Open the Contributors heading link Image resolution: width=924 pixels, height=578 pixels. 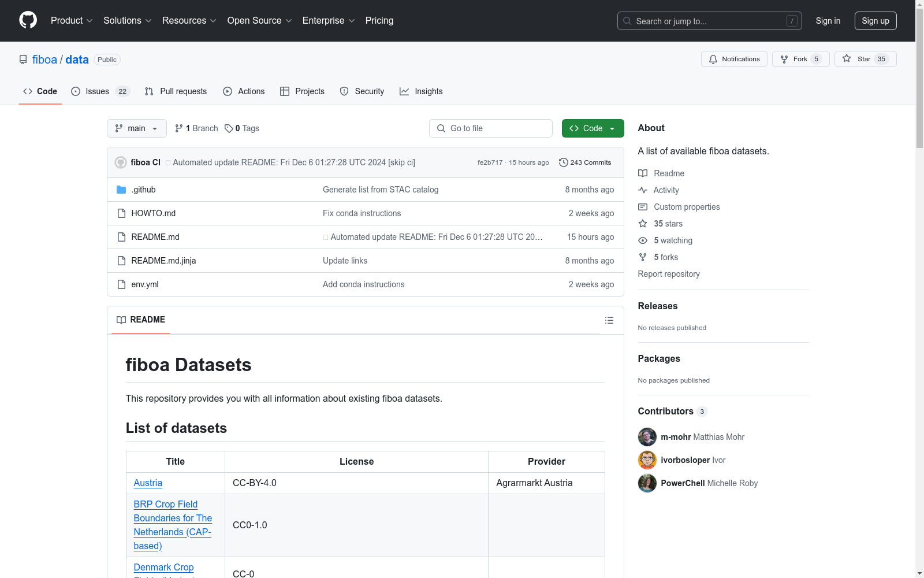pos(673,412)
